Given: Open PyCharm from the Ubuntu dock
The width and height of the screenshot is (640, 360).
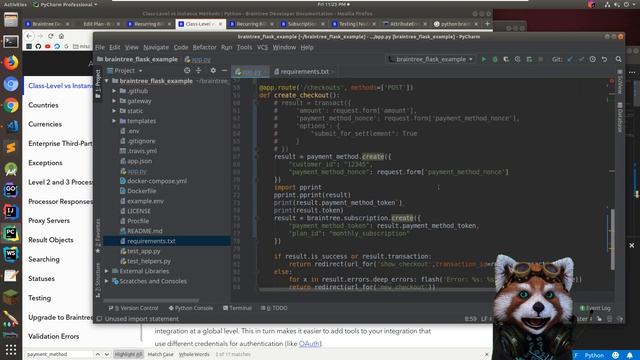Looking at the screenshot, I should pyautogui.click(x=11, y=233).
